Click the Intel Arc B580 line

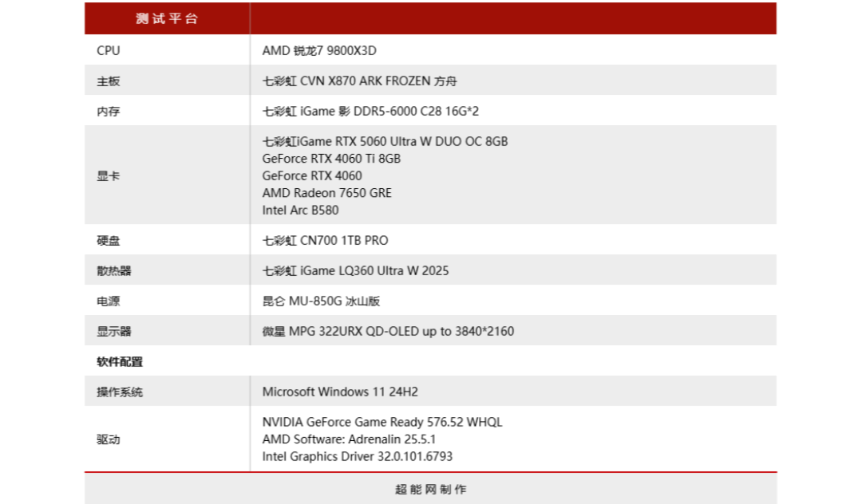[301, 211]
